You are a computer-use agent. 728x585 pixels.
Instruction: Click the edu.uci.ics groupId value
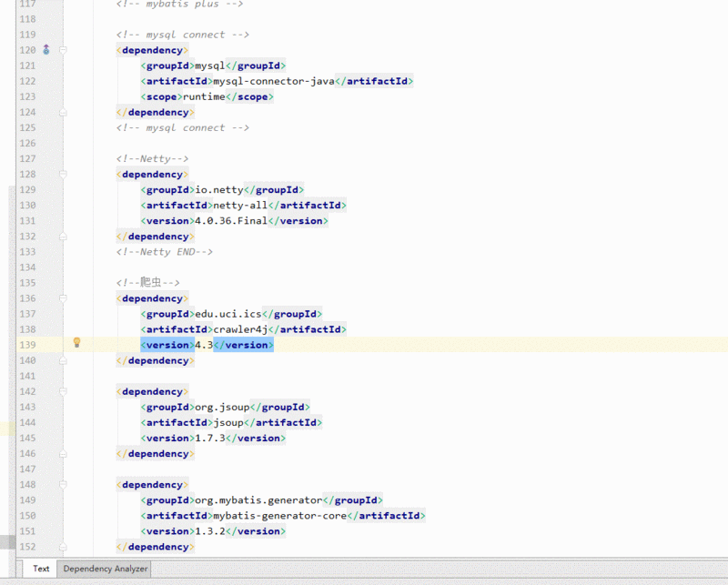click(x=228, y=314)
